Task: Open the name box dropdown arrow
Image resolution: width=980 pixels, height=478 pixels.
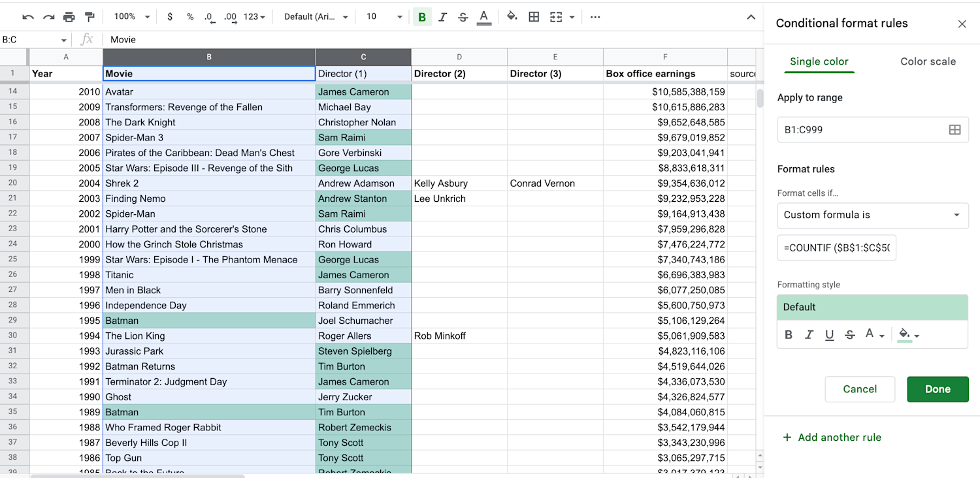Action: (63, 40)
